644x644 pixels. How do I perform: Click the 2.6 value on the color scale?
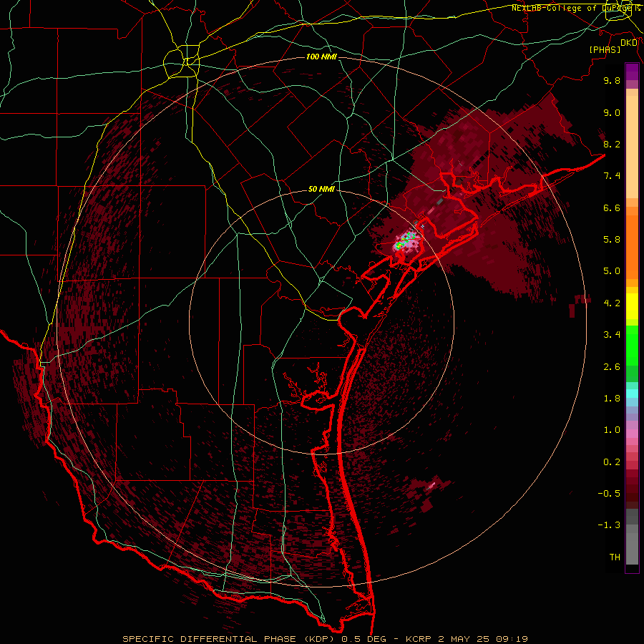[x=612, y=367]
